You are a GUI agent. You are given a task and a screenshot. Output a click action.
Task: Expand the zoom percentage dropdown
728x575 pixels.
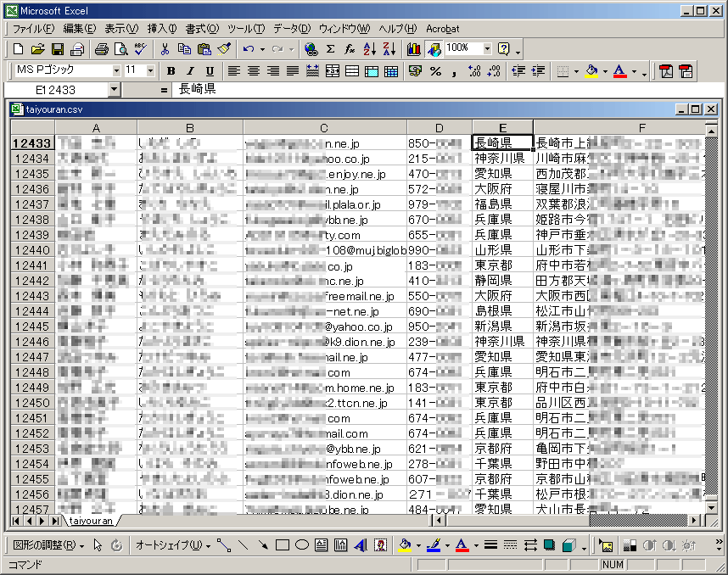point(487,49)
